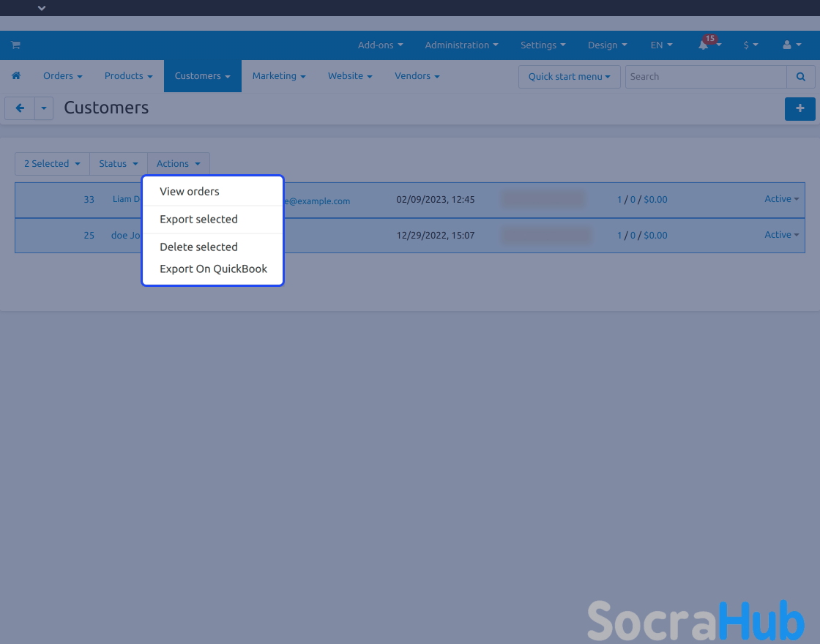The image size is (820, 644).
Task: Choose View orders from Actions menu
Action: (x=190, y=192)
